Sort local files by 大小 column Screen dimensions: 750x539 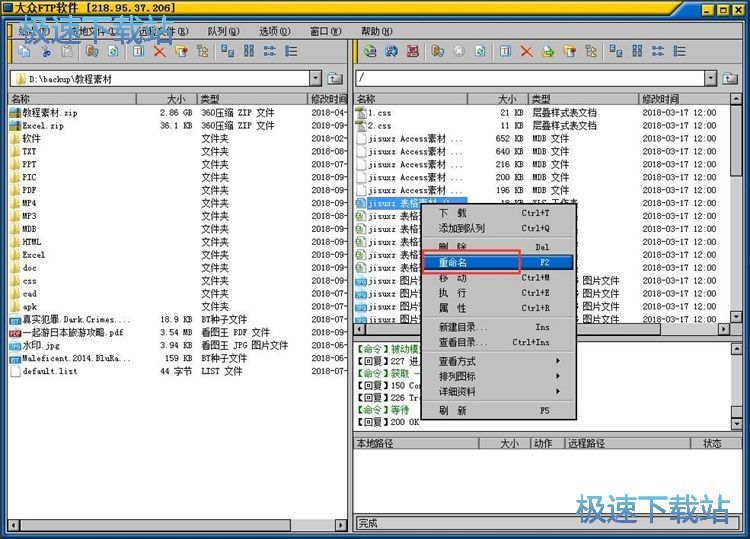[x=166, y=99]
